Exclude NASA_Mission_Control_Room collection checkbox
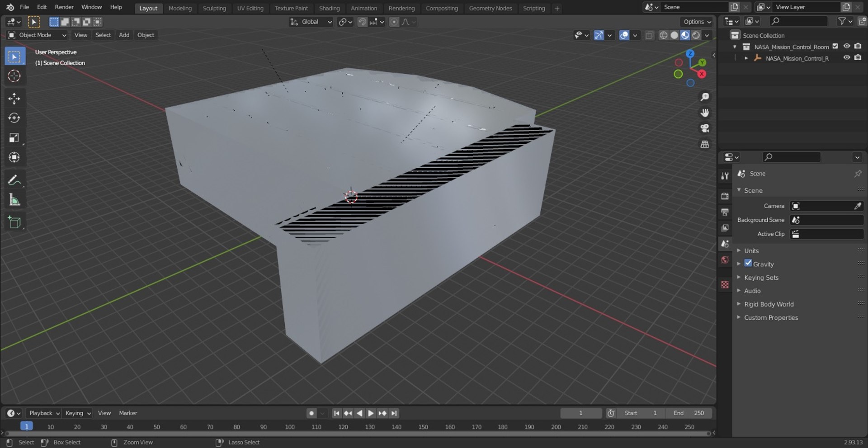The width and height of the screenshot is (868, 448). (x=835, y=46)
